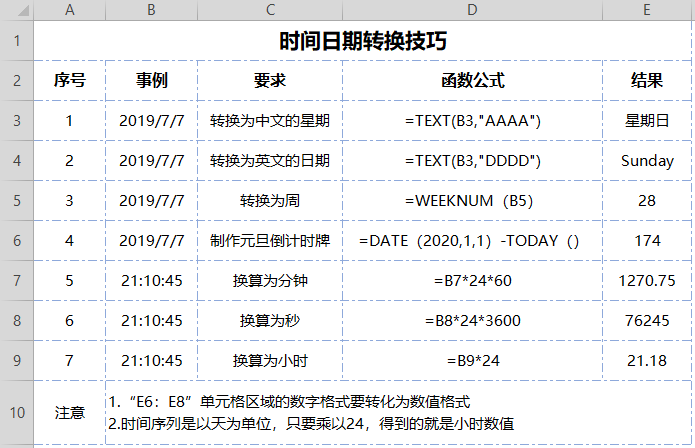Select date 2019/7/7 in row 6
Viewport: 695px width, 448px height.
click(x=151, y=241)
